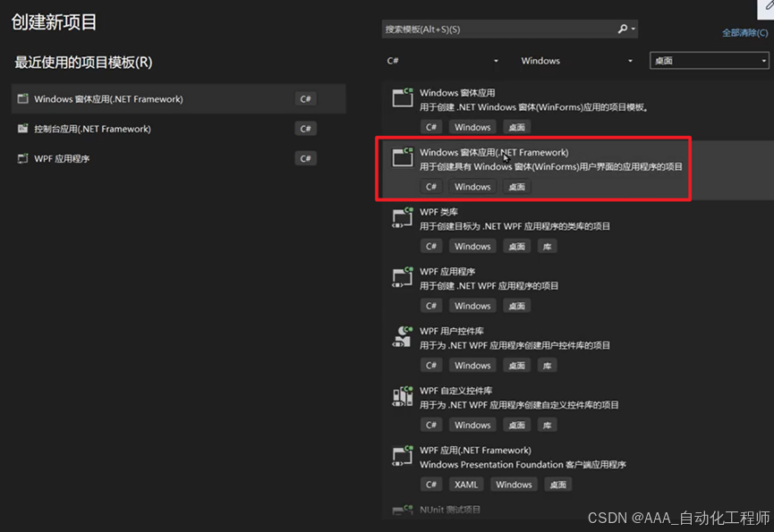This screenshot has height=532, width=774.
Task: Click C# tag on recent Windows 窗体应用 row
Action: 305,98
